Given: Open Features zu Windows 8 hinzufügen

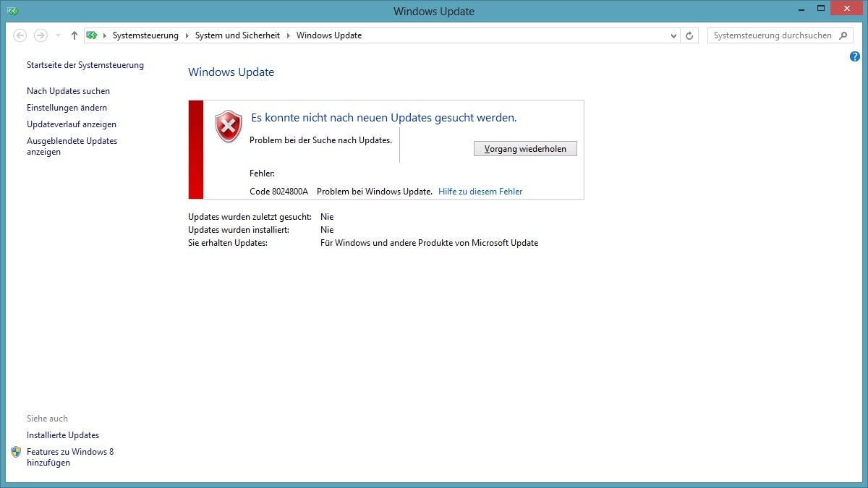Looking at the screenshot, I should 70,457.
